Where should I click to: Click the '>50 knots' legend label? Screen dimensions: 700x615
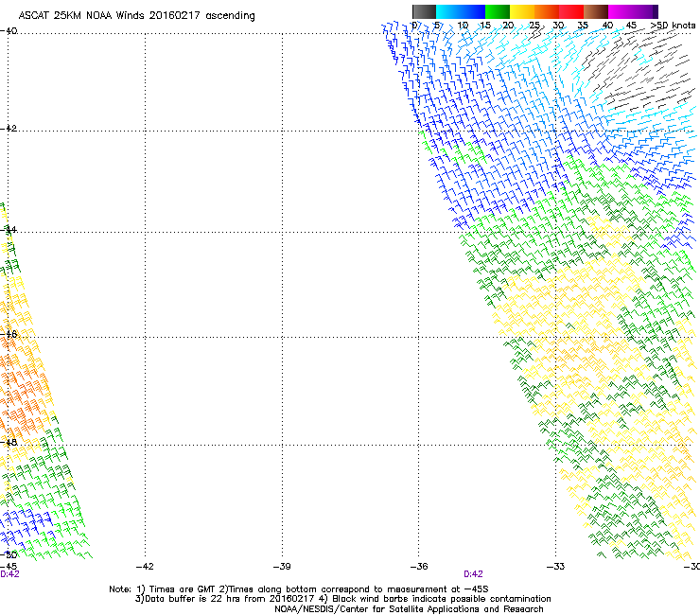[x=673, y=26]
